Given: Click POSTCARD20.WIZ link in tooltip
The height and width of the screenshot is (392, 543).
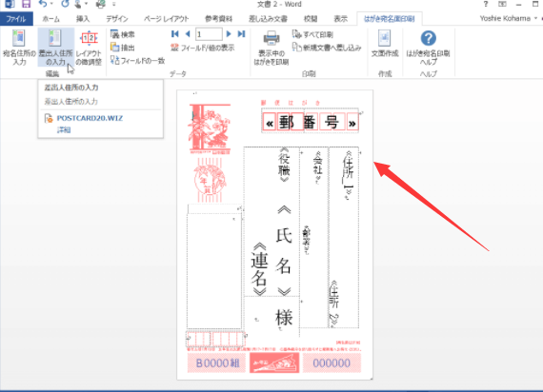Looking at the screenshot, I should click(90, 118).
